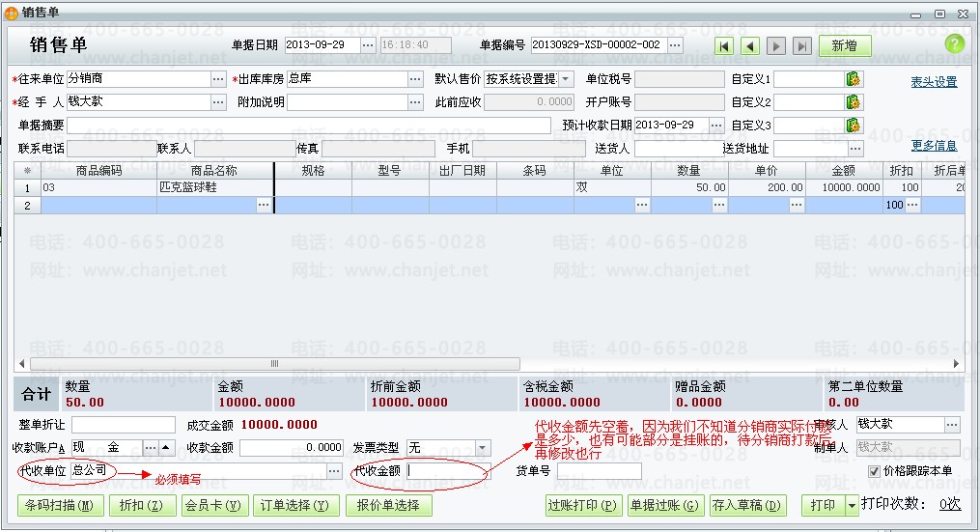Go to the previous record arrow
The height and width of the screenshot is (532, 980).
750,45
